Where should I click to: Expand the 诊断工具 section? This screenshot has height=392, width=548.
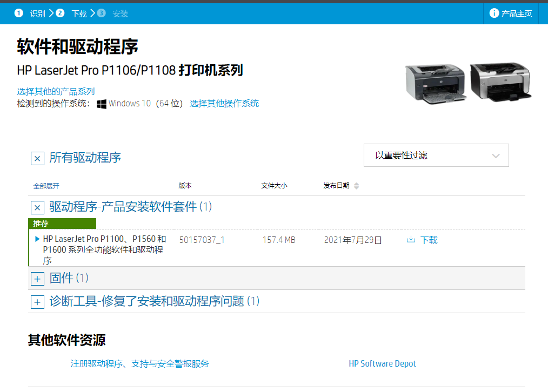tap(37, 302)
